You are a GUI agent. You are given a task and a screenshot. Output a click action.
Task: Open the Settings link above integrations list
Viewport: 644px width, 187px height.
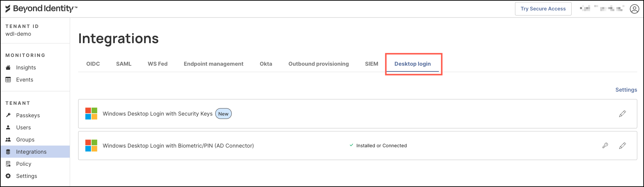tap(626, 90)
